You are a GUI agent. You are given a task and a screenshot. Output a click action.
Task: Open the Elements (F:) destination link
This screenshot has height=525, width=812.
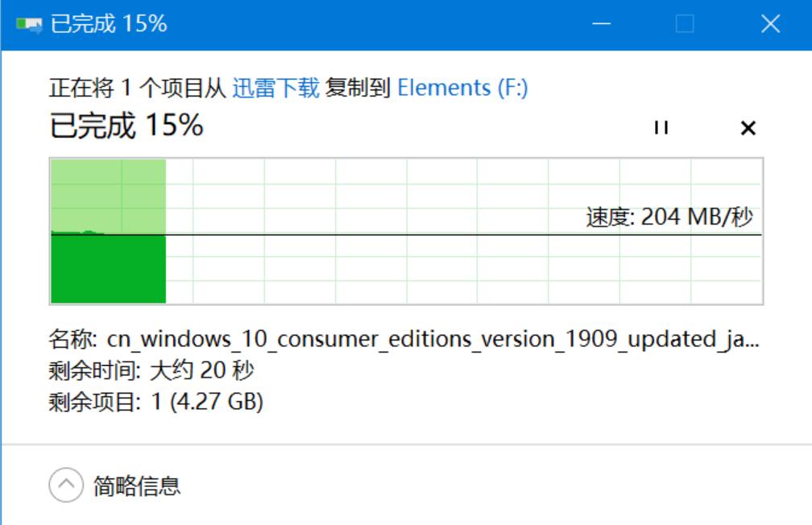point(462,88)
